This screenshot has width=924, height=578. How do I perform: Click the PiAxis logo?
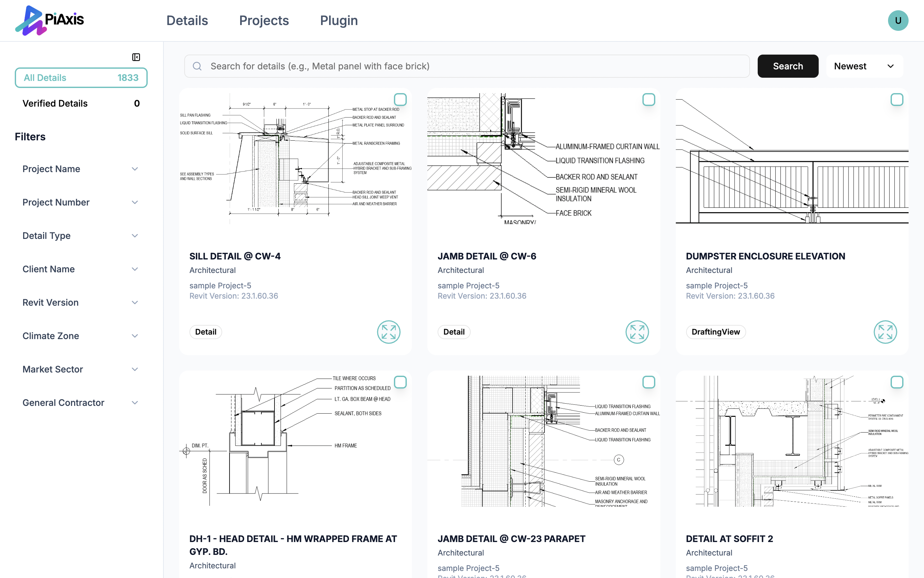[x=49, y=20]
